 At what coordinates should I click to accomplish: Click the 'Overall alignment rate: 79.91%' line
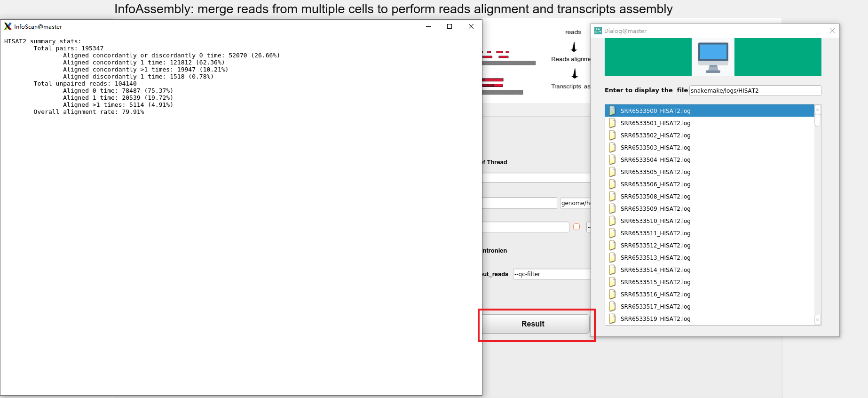89,112
